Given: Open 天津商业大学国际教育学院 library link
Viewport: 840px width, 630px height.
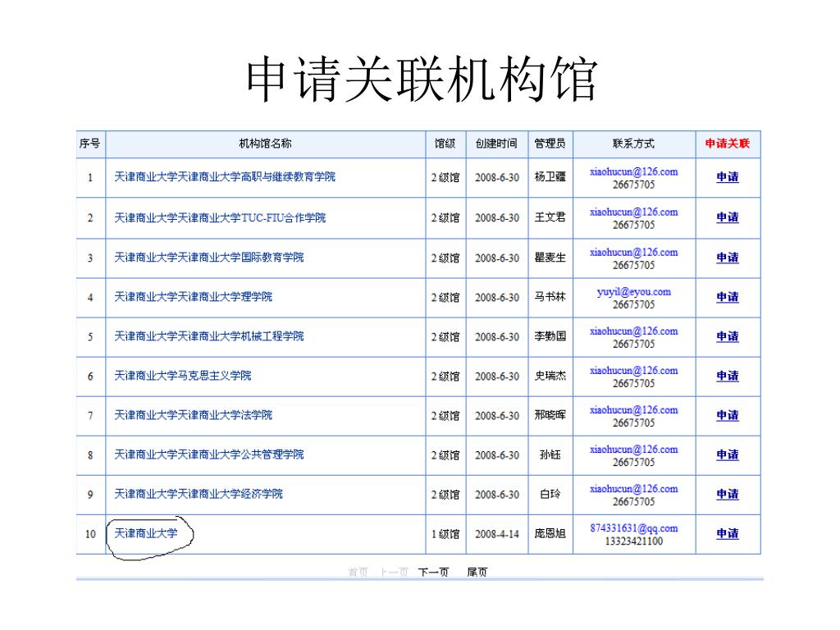Looking at the screenshot, I should click(x=209, y=257).
